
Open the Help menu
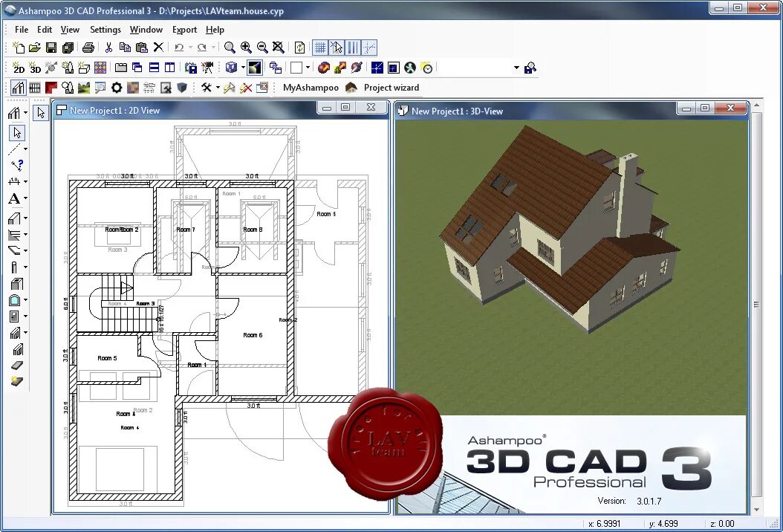(215, 30)
